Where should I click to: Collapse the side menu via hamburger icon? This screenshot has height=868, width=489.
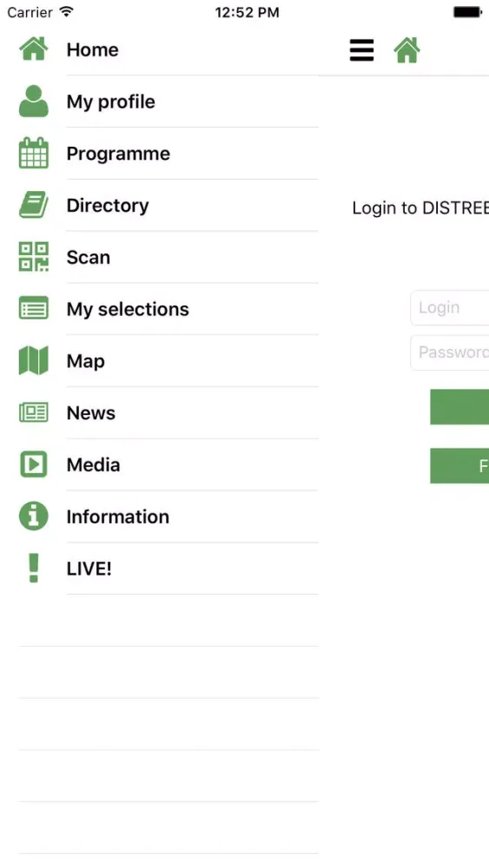[361, 50]
